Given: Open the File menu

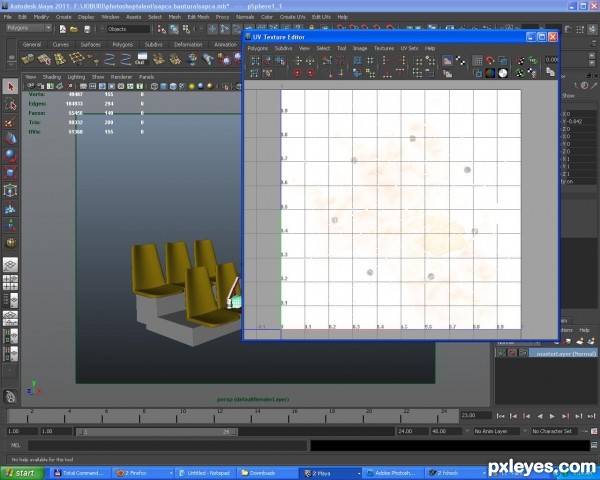Looking at the screenshot, I should pos(8,17).
